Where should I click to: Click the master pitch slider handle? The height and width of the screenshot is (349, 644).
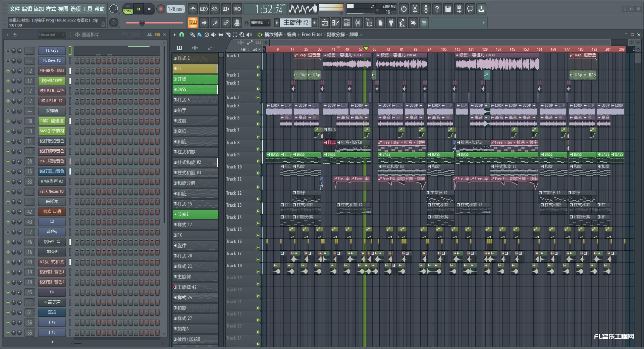[142, 23]
